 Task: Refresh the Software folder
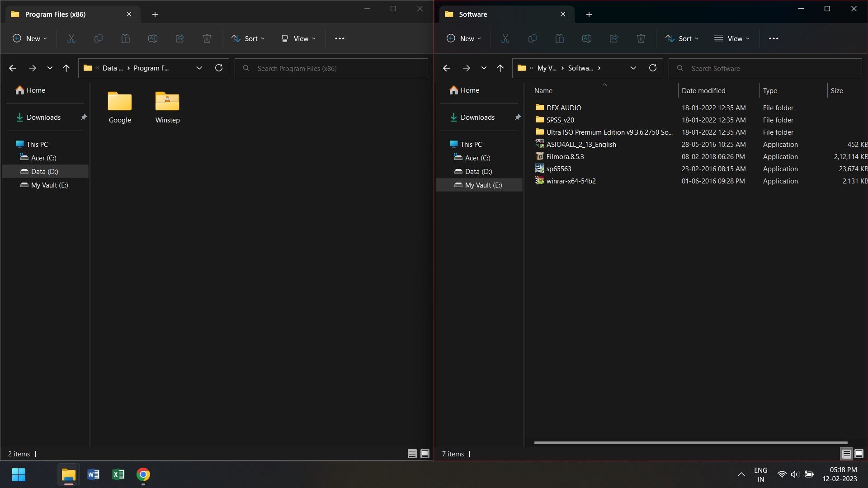point(653,68)
